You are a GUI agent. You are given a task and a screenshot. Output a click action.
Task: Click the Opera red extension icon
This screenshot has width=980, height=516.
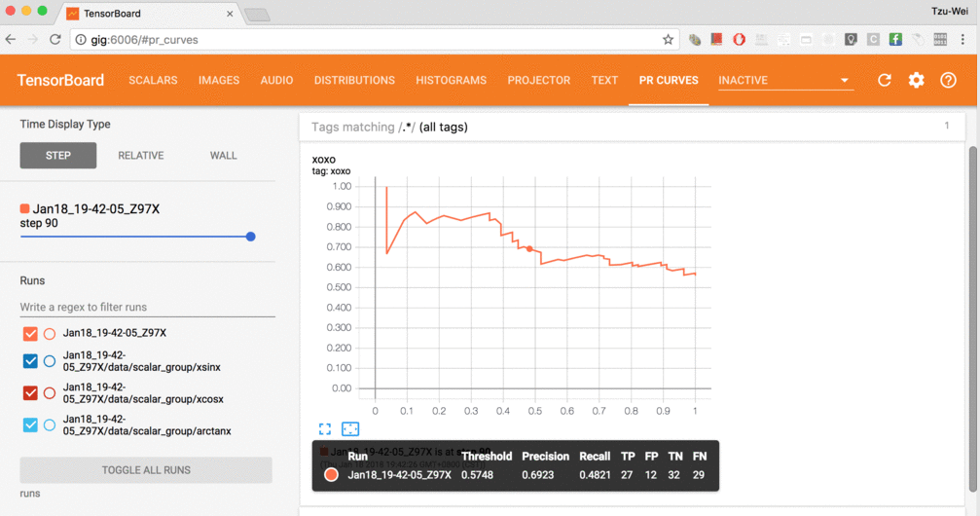click(x=740, y=39)
